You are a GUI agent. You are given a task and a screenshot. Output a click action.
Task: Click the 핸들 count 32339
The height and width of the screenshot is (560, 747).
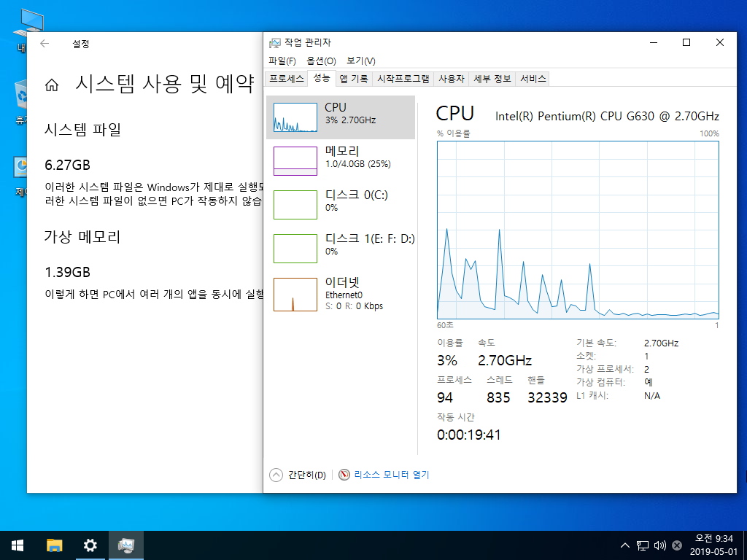547,397
